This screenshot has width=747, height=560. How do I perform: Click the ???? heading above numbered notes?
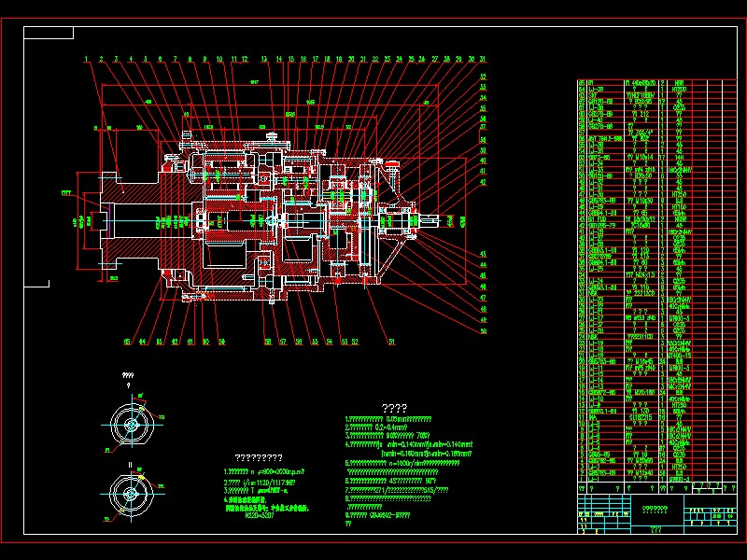(394, 408)
